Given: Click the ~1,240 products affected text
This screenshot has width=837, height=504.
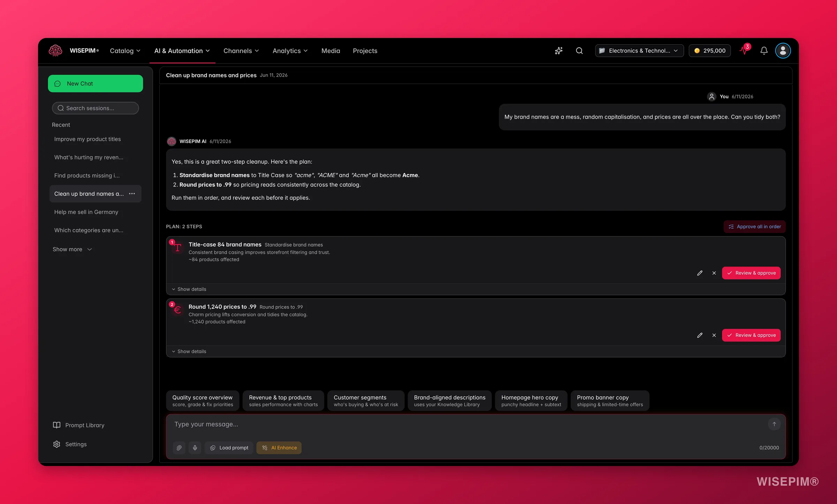Looking at the screenshot, I should pos(217,322).
